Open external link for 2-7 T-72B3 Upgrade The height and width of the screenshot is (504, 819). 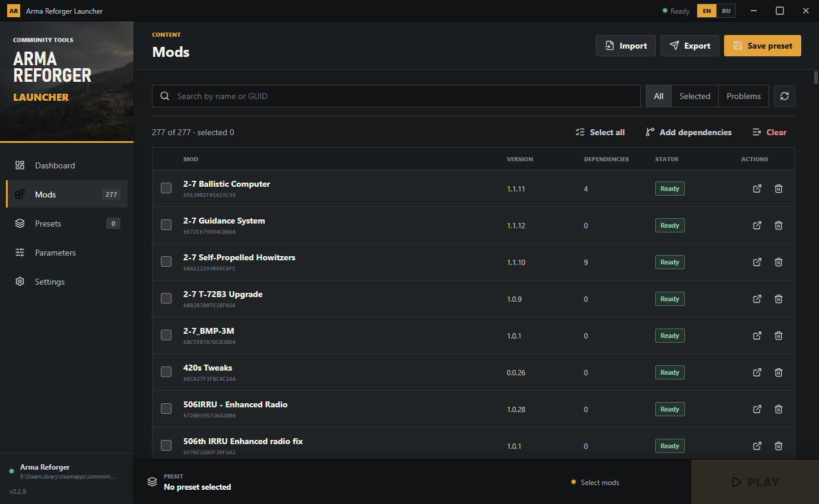pyautogui.click(x=757, y=299)
